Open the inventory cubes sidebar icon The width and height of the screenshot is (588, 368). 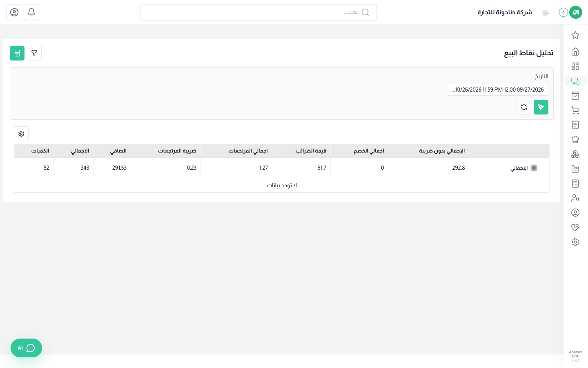click(575, 154)
